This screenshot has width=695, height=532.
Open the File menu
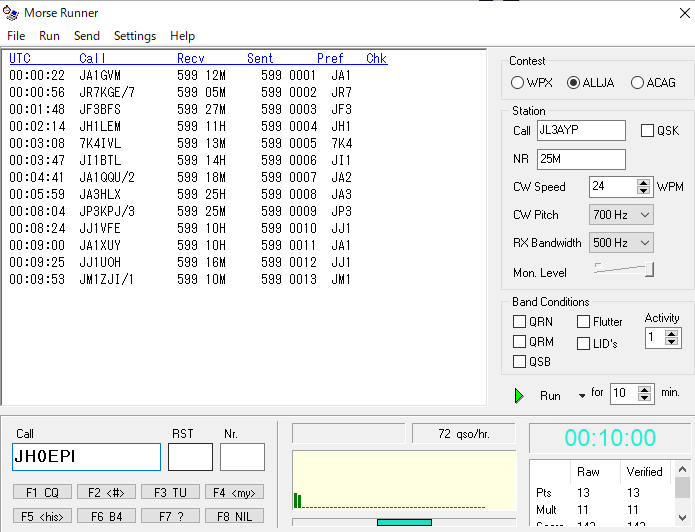[16, 35]
